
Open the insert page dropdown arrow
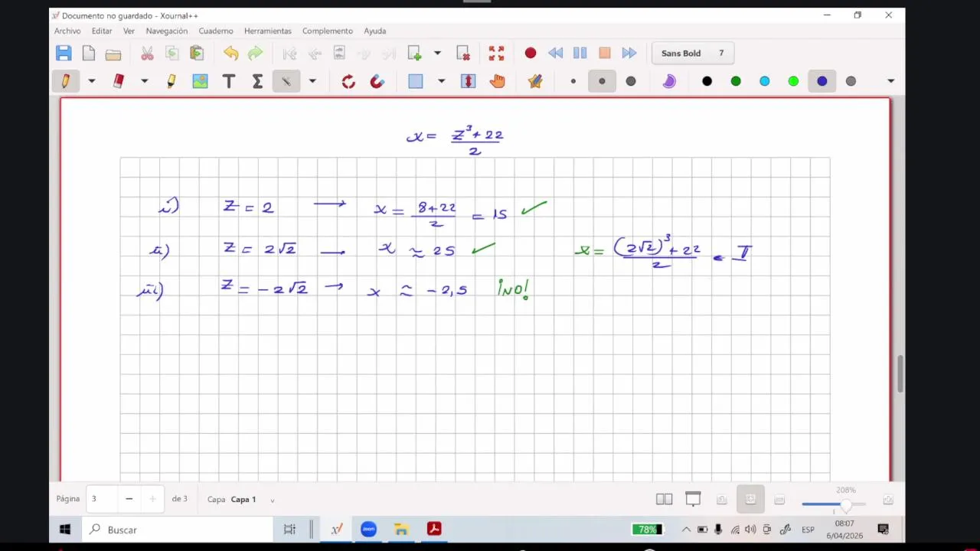437,53
